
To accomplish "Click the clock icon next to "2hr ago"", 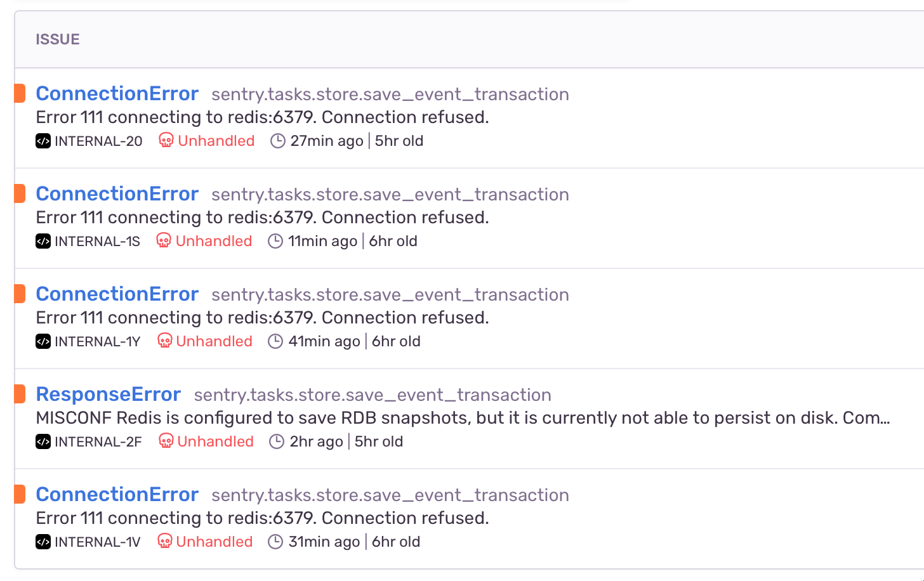I will coord(277,441).
